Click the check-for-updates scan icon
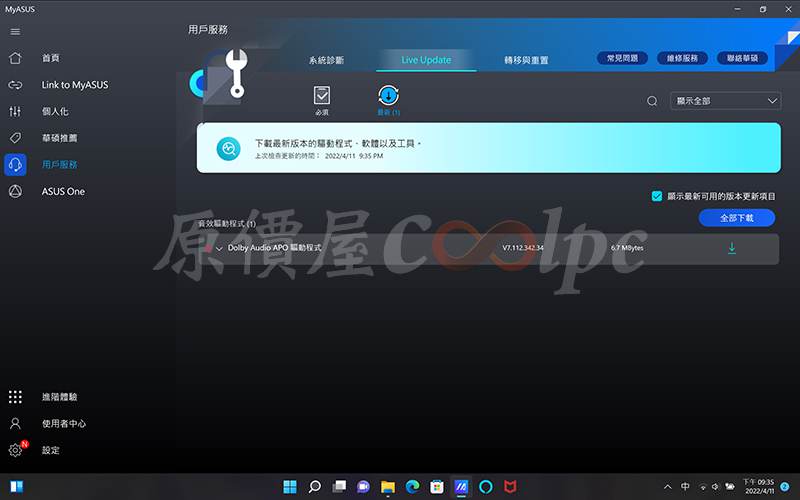Viewport: 800px width, 500px height. click(229, 148)
